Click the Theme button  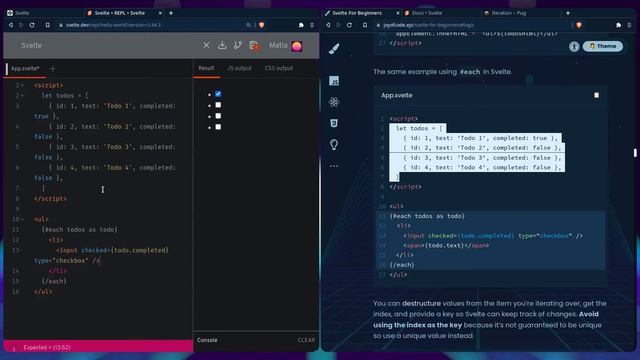[603, 46]
